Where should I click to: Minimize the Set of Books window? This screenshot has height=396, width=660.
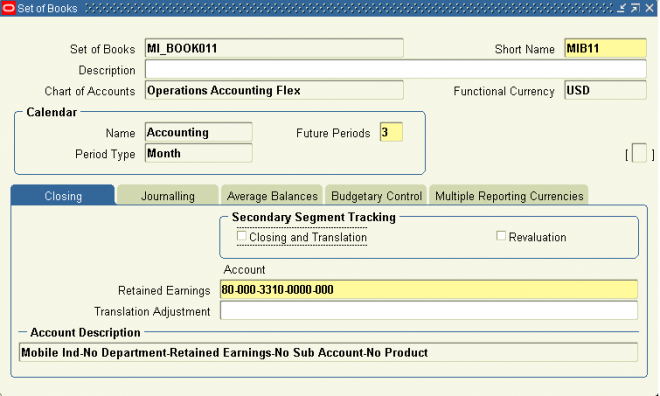point(621,8)
